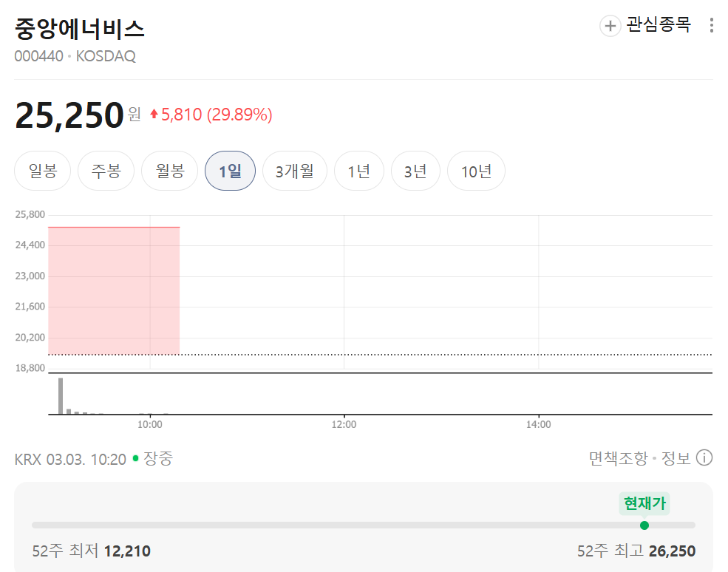Click the 12:00 time axis label
Image resolution: width=728 pixels, height=572 pixels.
tap(344, 424)
